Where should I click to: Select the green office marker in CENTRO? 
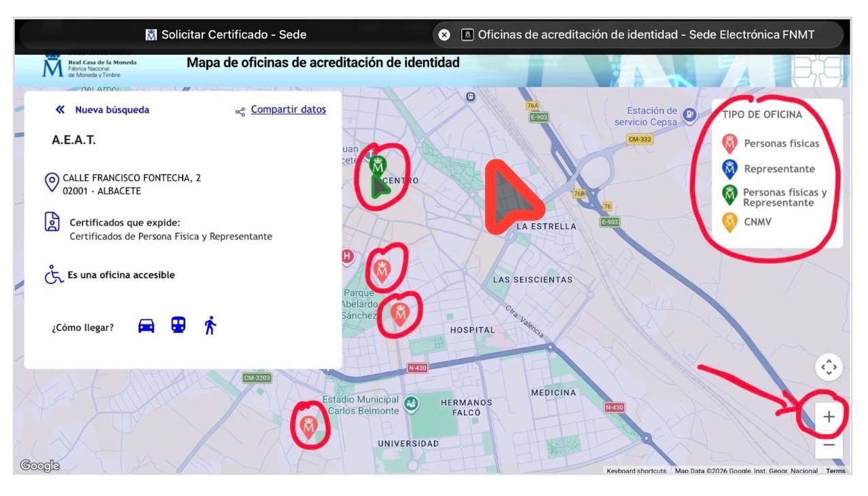[378, 166]
